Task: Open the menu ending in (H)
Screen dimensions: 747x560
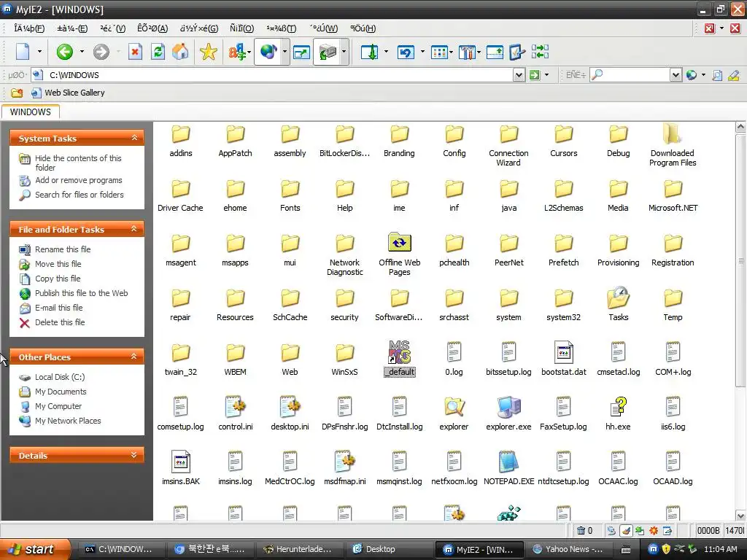Action: 363,28
